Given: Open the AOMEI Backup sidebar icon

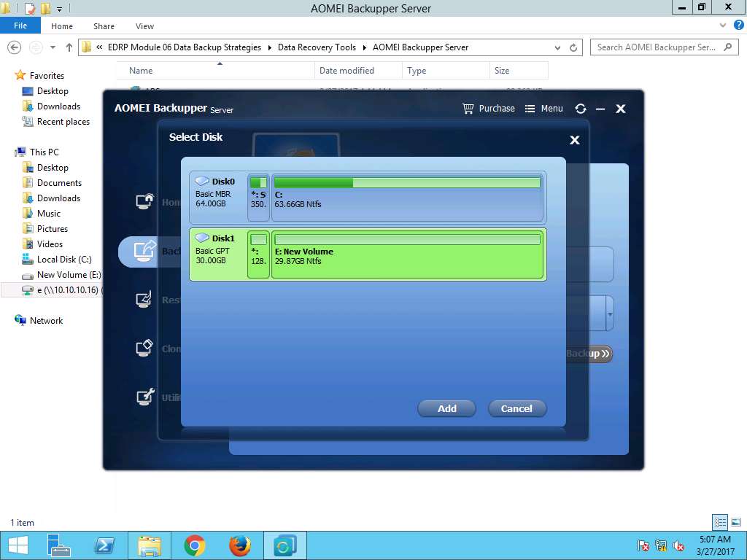Looking at the screenshot, I should [144, 251].
